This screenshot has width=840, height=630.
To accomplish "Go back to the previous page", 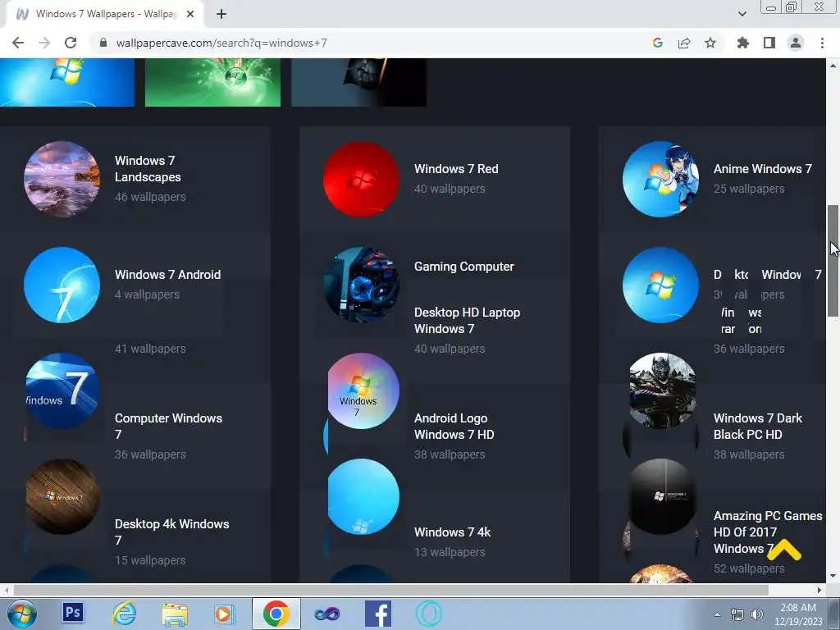I will click(x=18, y=43).
